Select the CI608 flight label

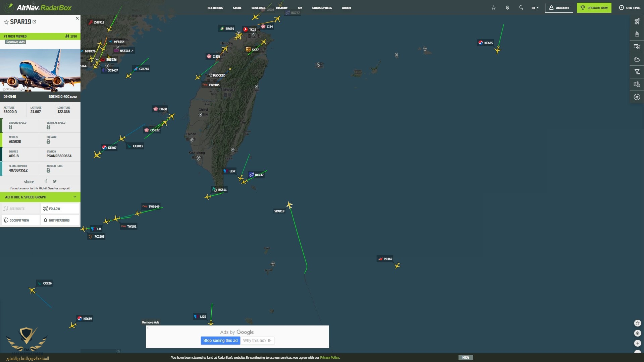160,109
